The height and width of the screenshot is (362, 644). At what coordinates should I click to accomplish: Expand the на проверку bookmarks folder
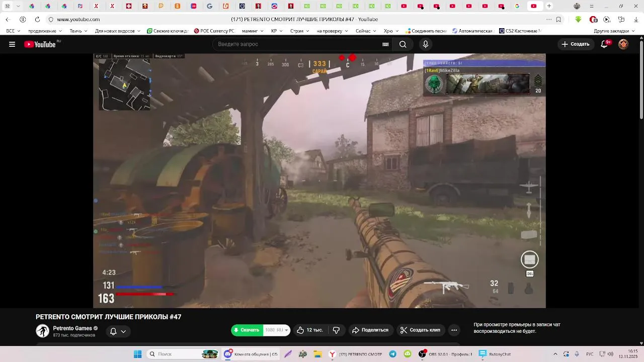click(x=333, y=31)
